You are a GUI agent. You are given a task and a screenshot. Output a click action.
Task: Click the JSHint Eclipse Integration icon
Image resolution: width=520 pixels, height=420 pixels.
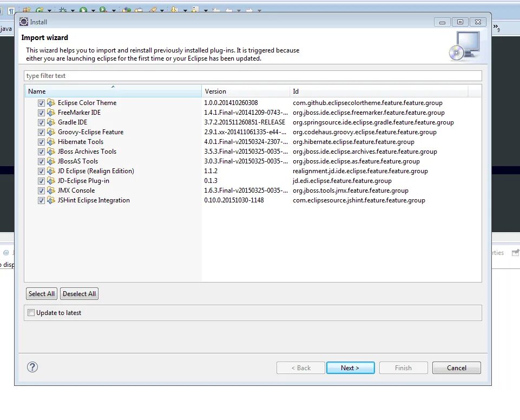click(x=51, y=200)
